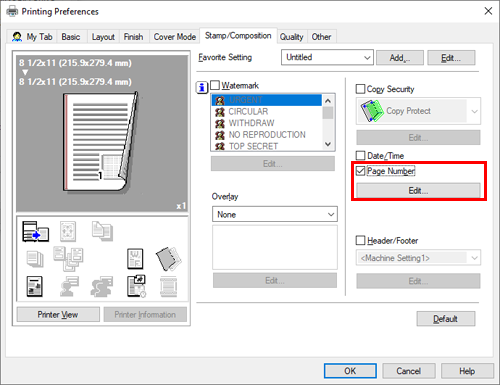
Task: Enable the Watermark checkbox
Action: click(215, 85)
